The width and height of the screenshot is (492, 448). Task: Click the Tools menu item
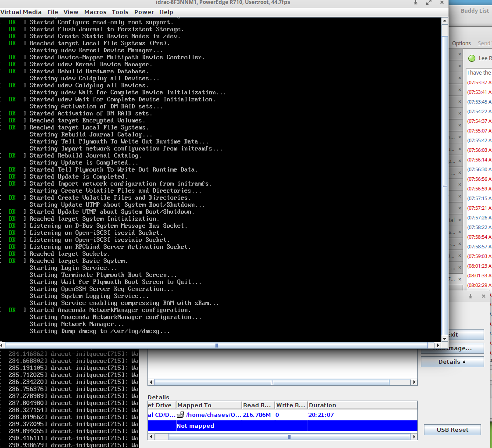120,12
